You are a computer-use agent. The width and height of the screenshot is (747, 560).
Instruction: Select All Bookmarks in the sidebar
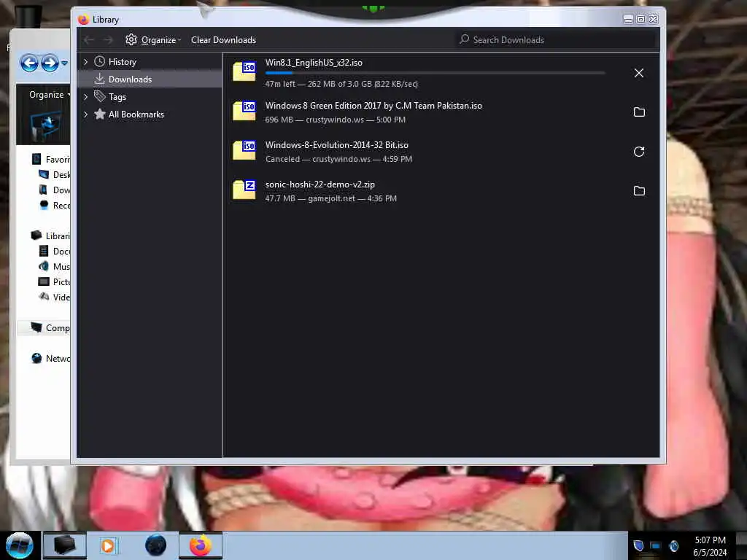[136, 114]
